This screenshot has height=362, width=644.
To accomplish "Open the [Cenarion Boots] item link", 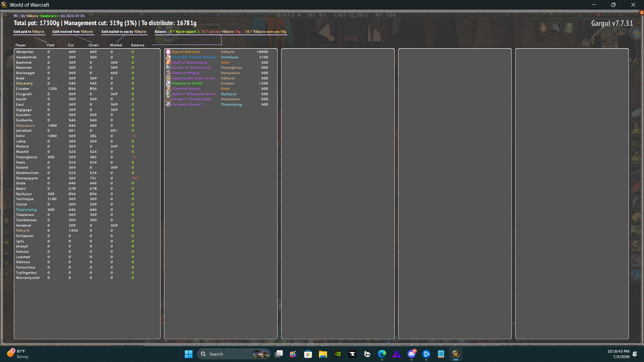I will click(x=186, y=89).
